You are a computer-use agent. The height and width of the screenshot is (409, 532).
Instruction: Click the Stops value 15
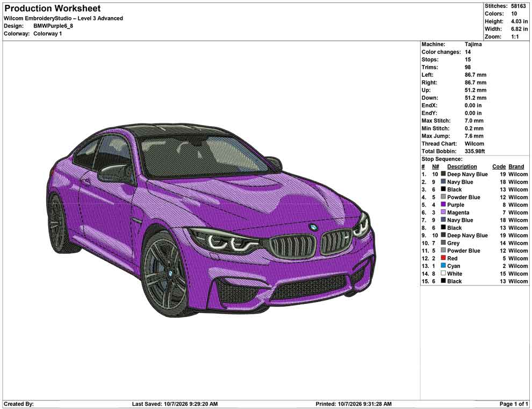click(x=468, y=59)
